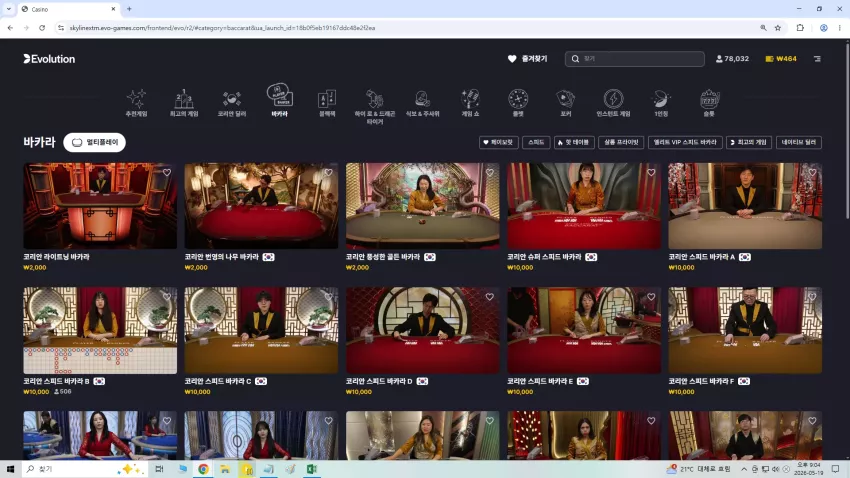Filter by 페이보릿 tag
This screenshot has height=478, width=850.
tap(499, 143)
